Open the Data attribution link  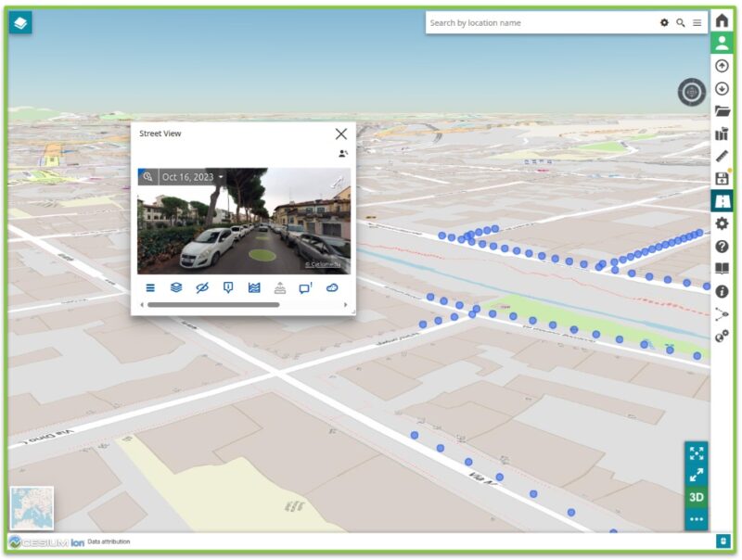click(x=109, y=541)
